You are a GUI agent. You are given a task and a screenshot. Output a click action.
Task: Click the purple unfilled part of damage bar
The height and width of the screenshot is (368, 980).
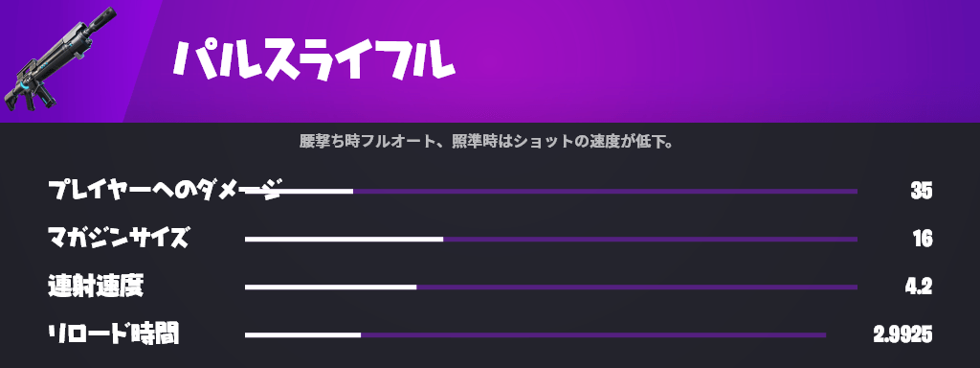[x=605, y=191]
